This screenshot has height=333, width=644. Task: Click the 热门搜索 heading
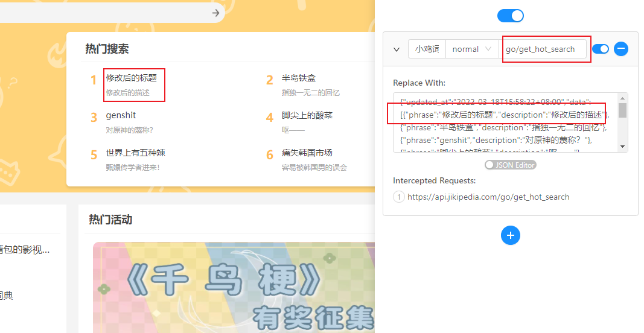click(107, 49)
